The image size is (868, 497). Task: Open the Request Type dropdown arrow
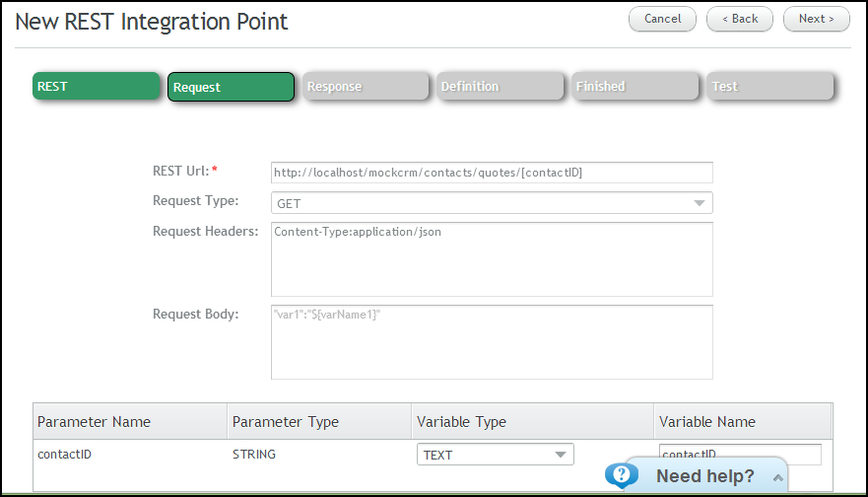[700, 203]
